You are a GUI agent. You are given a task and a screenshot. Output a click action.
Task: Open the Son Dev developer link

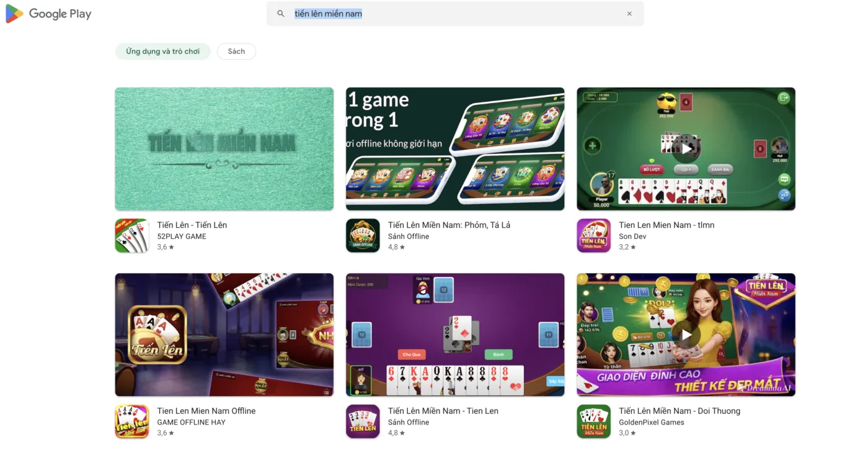pyautogui.click(x=633, y=236)
